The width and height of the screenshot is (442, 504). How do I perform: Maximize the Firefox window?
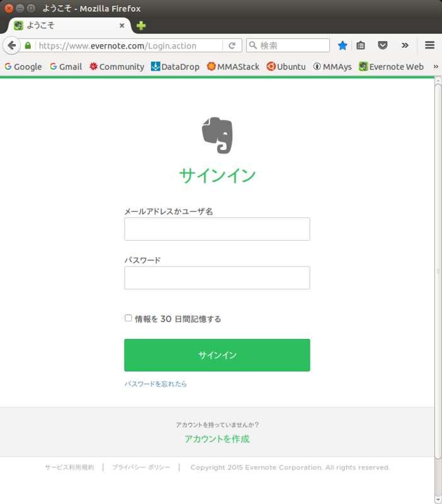[31, 8]
